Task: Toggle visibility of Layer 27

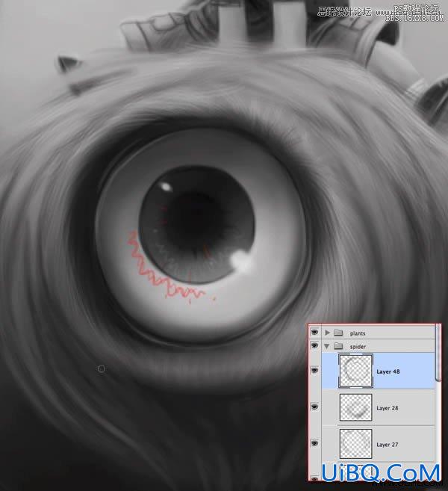Action: coord(314,443)
